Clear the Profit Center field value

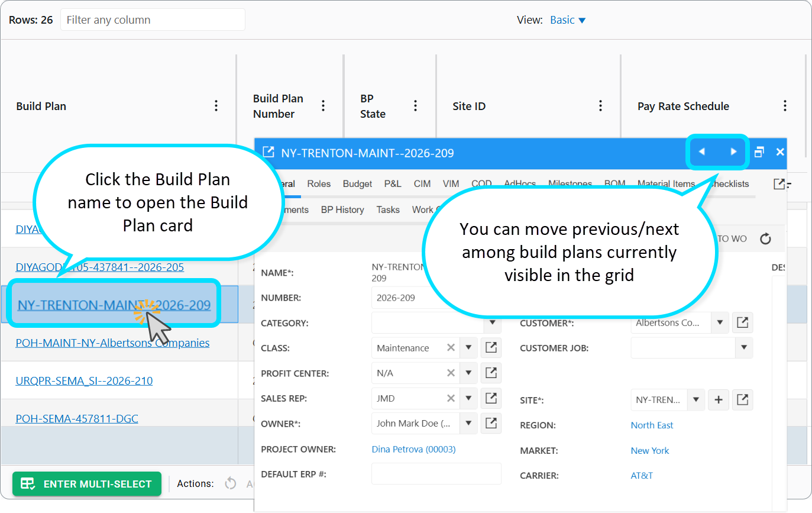tap(451, 373)
